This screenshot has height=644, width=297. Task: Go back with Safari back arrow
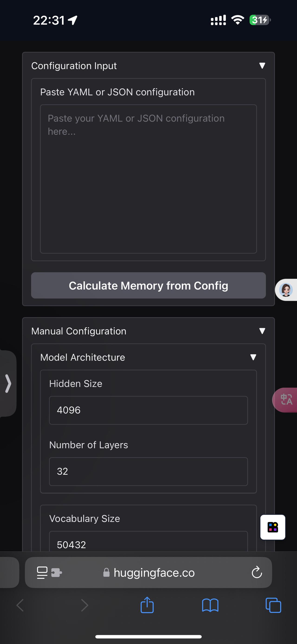(20, 605)
